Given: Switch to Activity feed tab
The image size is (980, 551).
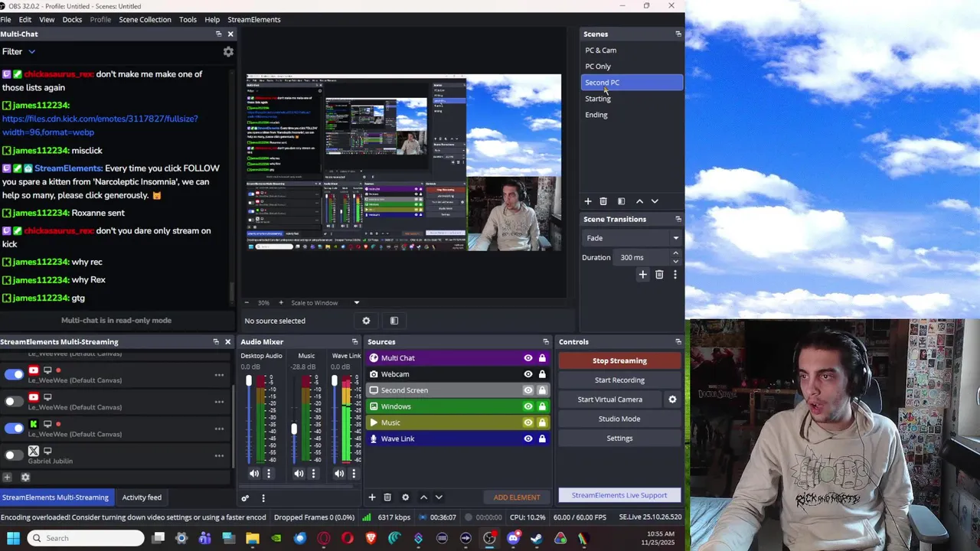Looking at the screenshot, I should (x=142, y=497).
